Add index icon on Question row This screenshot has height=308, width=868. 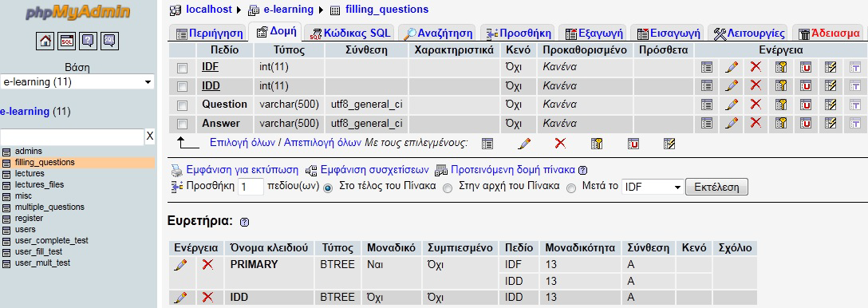(x=831, y=105)
